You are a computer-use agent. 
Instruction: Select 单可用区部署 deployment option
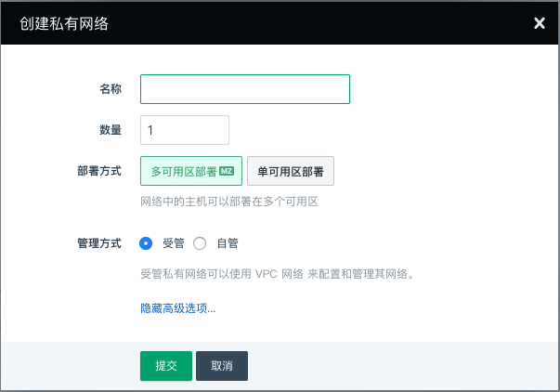(x=291, y=171)
